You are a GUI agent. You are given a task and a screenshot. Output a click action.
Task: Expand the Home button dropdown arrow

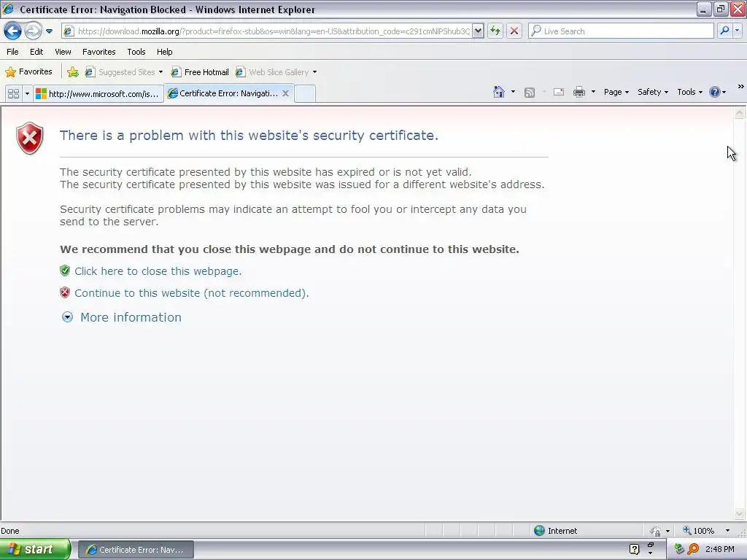pyautogui.click(x=513, y=92)
